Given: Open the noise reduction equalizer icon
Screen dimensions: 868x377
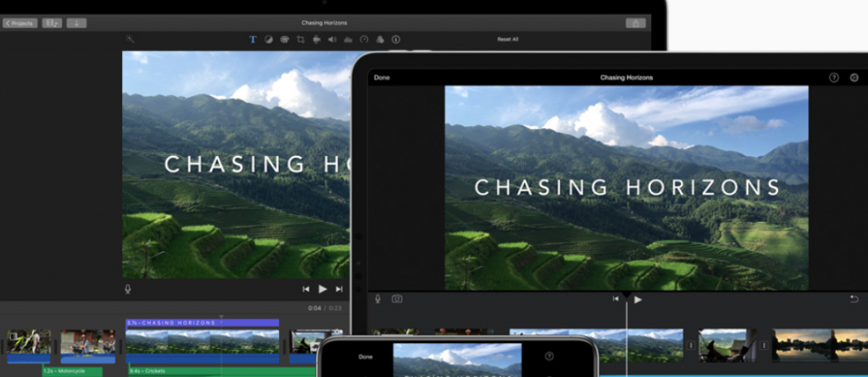Looking at the screenshot, I should point(348,39).
